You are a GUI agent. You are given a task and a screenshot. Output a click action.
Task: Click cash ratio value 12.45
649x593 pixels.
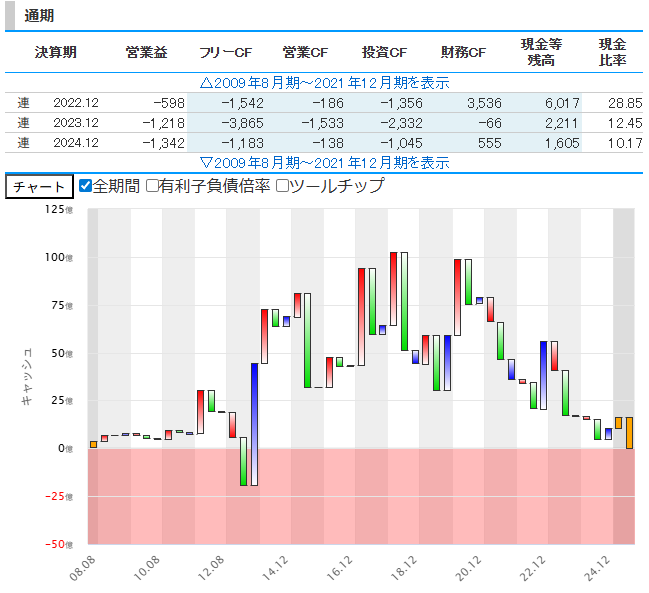625,123
